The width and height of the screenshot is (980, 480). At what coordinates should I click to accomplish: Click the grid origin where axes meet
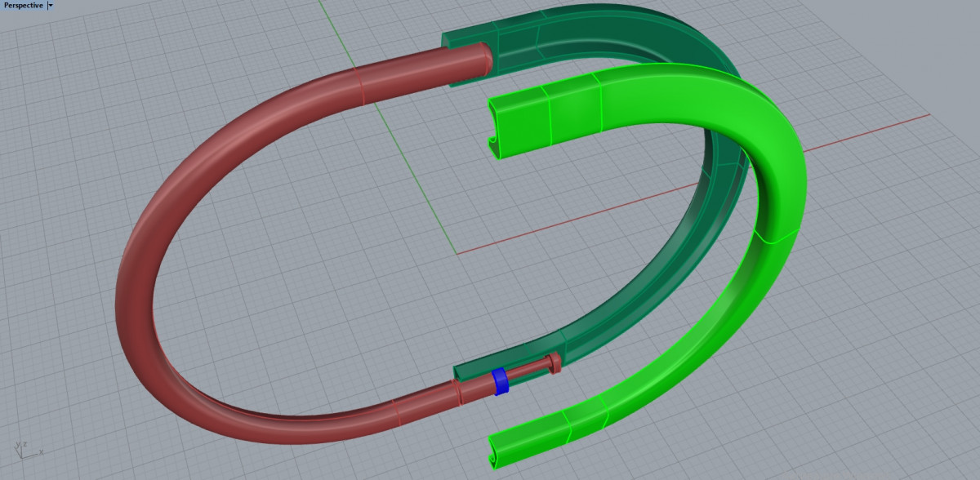tap(456, 253)
